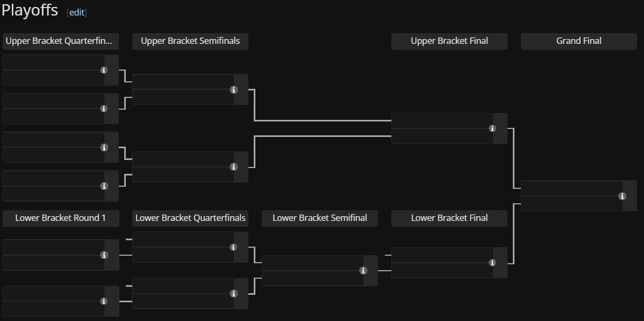Open info icon of third Upper Bracket Quarterfinal match
The height and width of the screenshot is (321, 644).
(x=104, y=148)
